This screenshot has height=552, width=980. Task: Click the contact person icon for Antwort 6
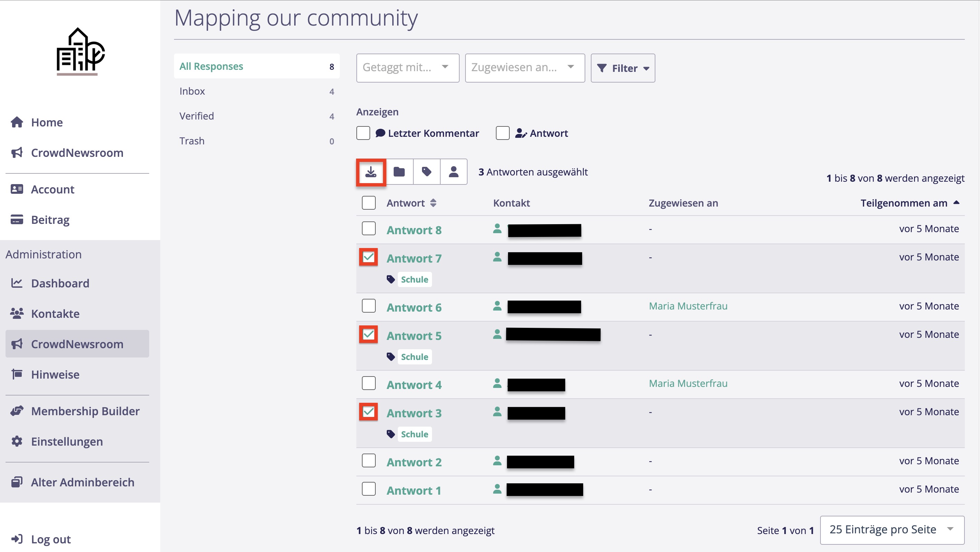pyautogui.click(x=497, y=306)
